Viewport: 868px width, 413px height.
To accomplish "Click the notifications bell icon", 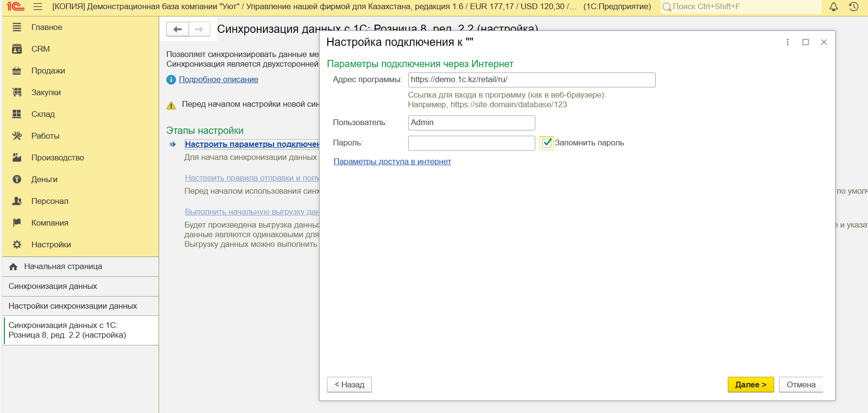I will (x=833, y=7).
